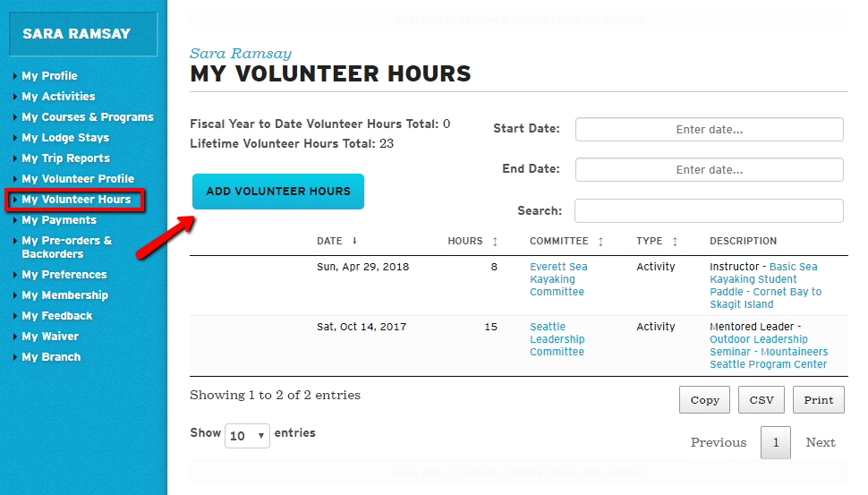Go to My Volunteer Hours page

pyautogui.click(x=76, y=200)
